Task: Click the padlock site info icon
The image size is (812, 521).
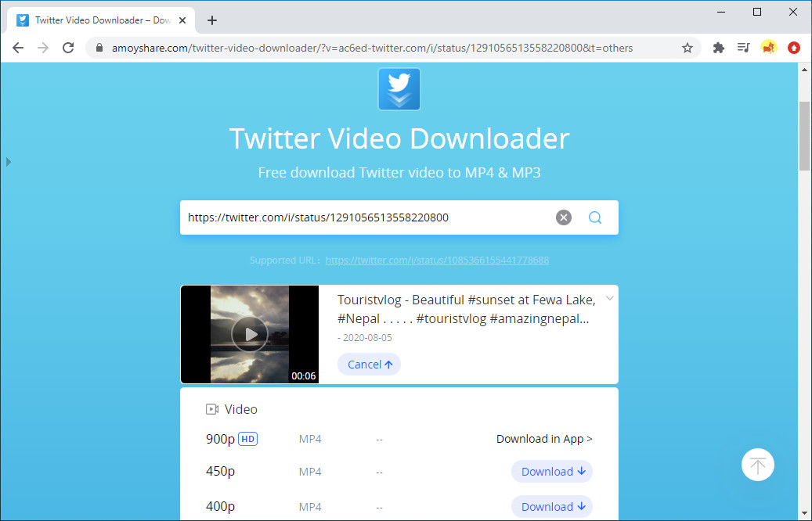Action: 99,49
